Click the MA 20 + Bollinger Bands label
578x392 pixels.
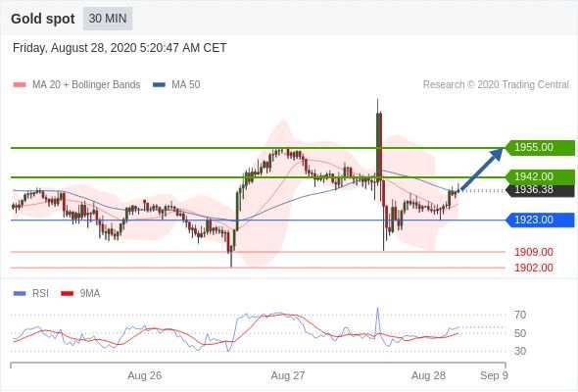coord(86,85)
